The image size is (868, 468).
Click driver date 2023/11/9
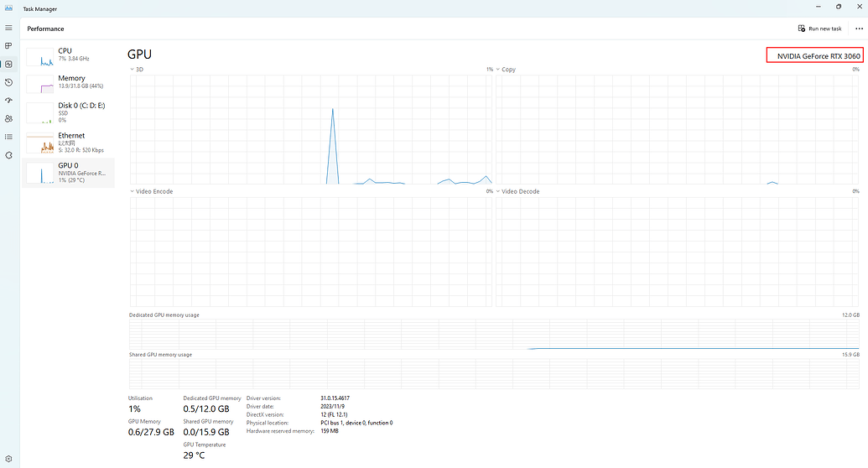coord(332,407)
